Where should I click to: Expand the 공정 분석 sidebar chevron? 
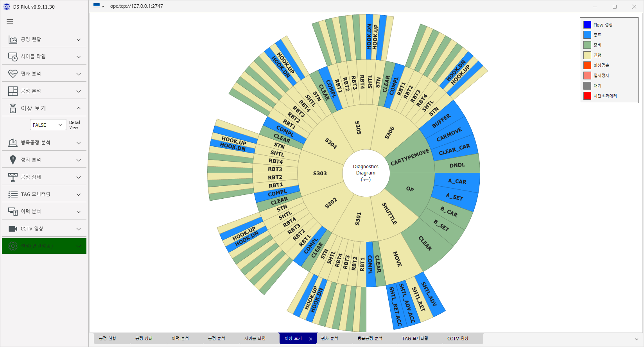(x=79, y=91)
